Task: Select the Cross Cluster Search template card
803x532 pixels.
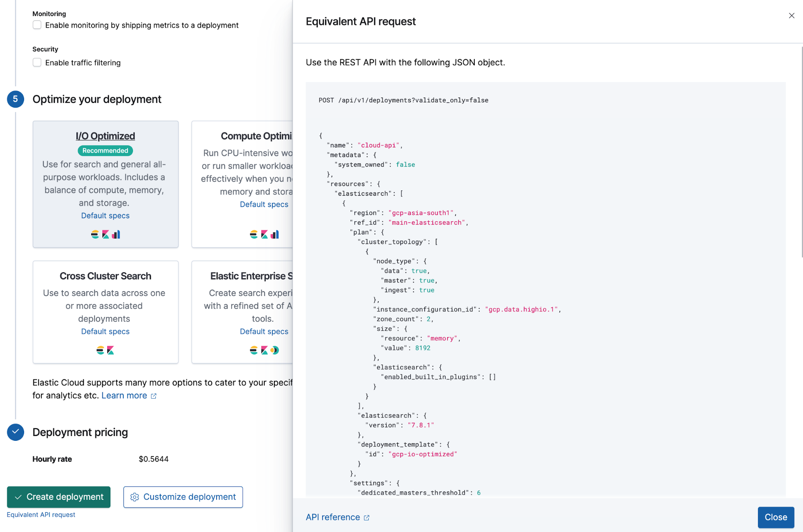Action: pyautogui.click(x=106, y=312)
